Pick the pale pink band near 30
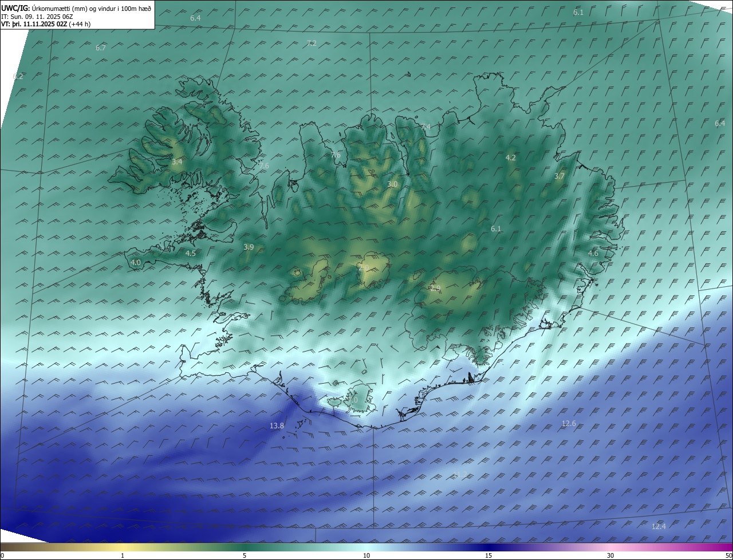This screenshot has height=560, width=733. point(610,547)
